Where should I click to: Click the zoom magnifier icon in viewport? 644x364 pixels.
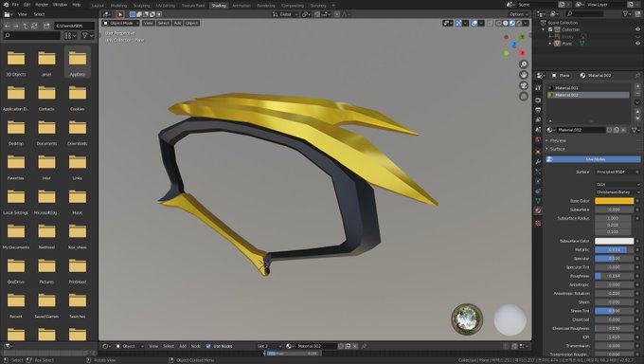tap(523, 64)
